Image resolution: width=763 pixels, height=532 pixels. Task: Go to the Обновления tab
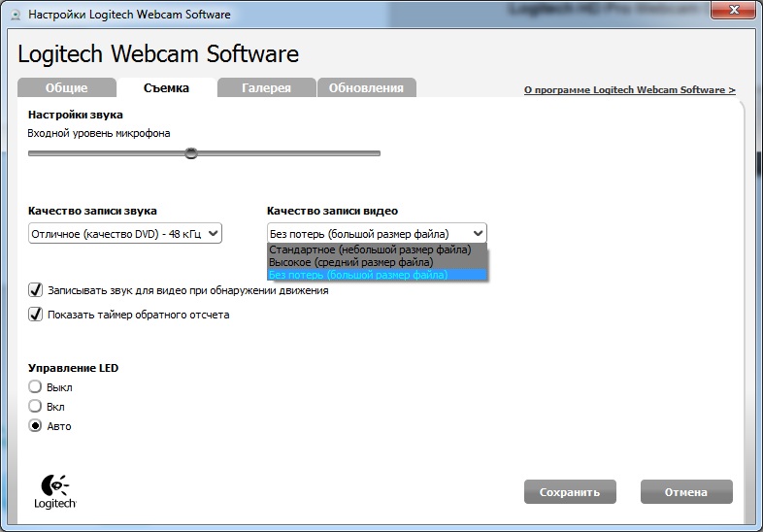pyautogui.click(x=366, y=88)
